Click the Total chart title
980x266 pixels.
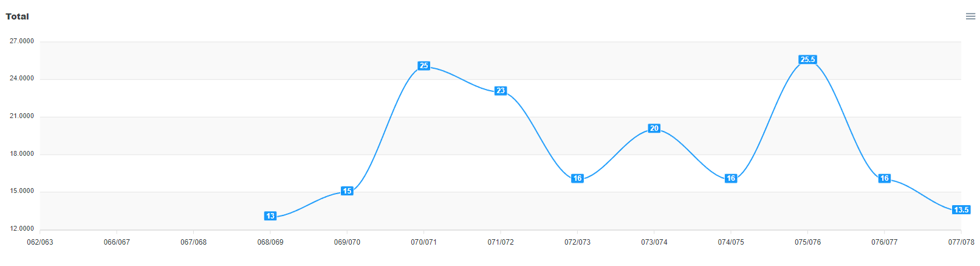(x=17, y=16)
